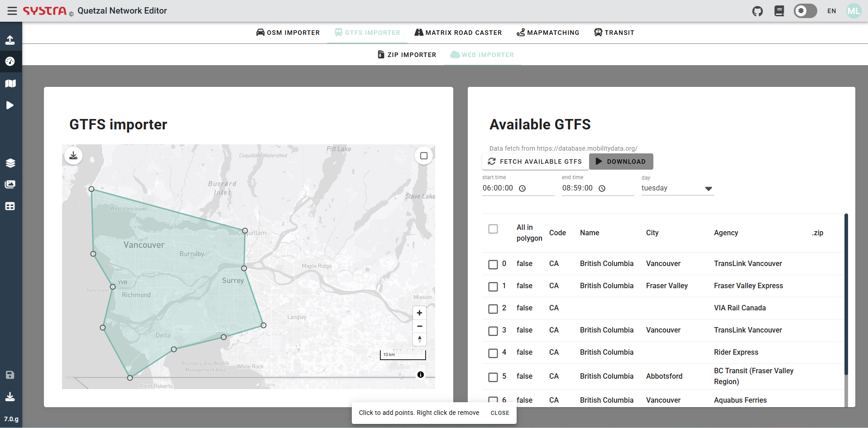Click the save icon in sidebar
The width and height of the screenshot is (868, 428).
coord(10,375)
